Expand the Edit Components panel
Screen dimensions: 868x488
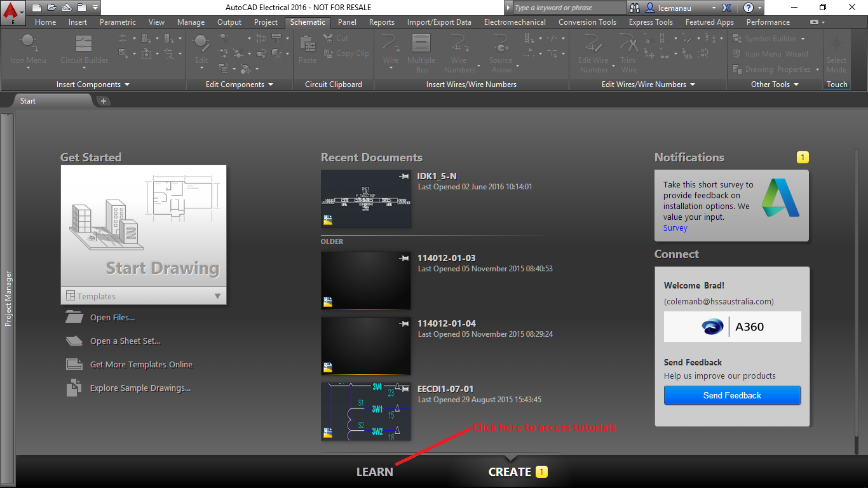(240, 85)
